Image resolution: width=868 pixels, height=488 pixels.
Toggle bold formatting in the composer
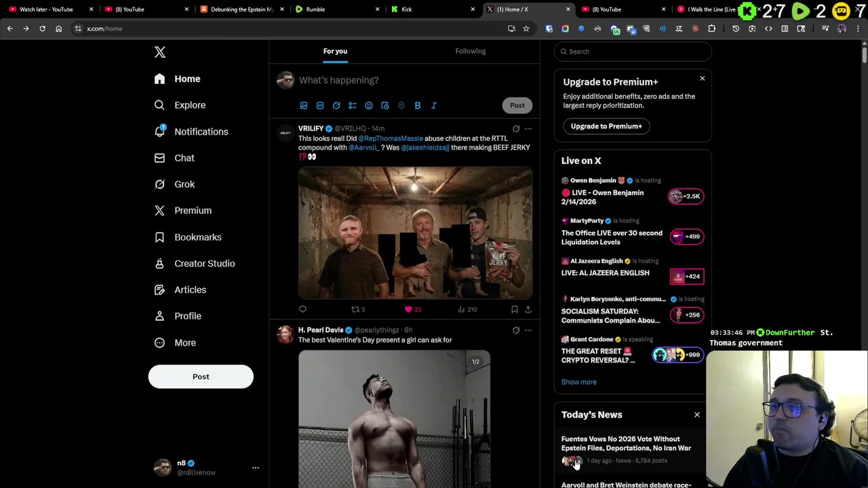coord(418,106)
